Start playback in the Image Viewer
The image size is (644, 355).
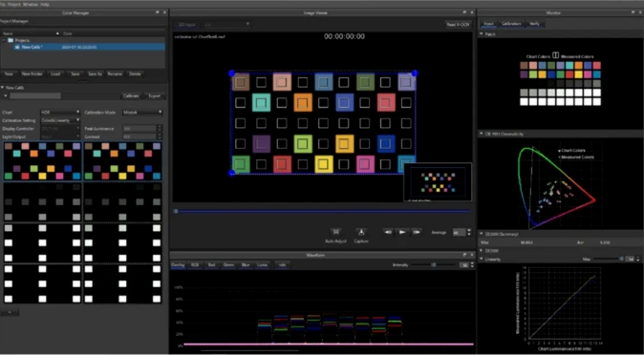402,232
